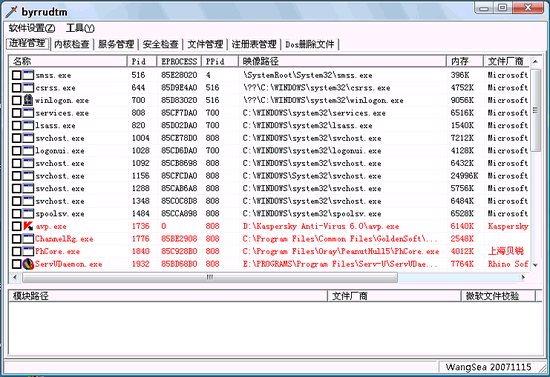Click the smss.exe process window icon
550x377 pixels.
(x=28, y=75)
